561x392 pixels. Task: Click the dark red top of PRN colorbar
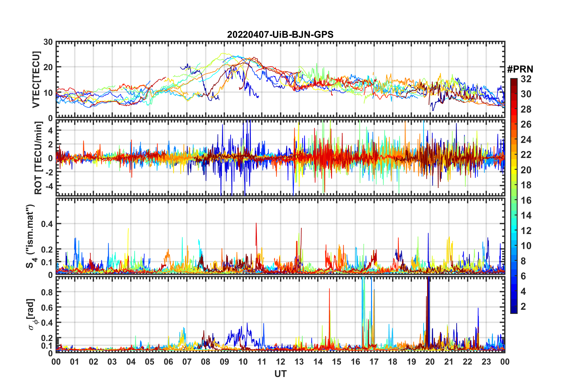pos(514,82)
